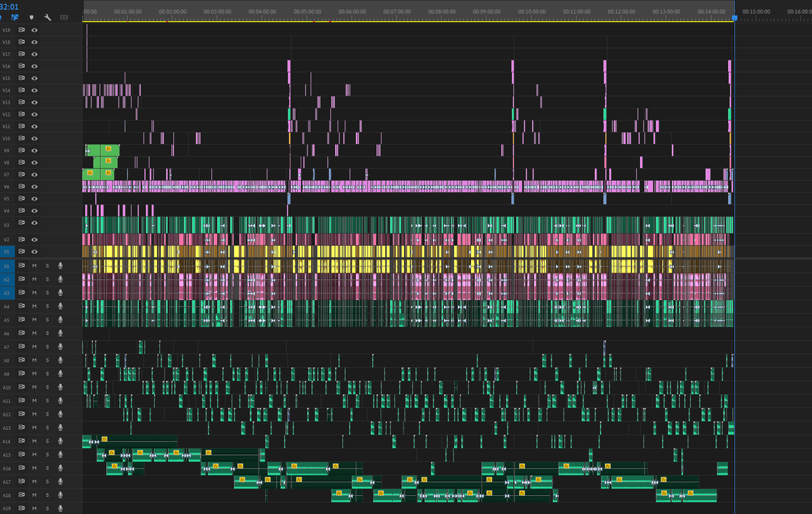
Task: Solo audio track A5
Action: [47, 320]
